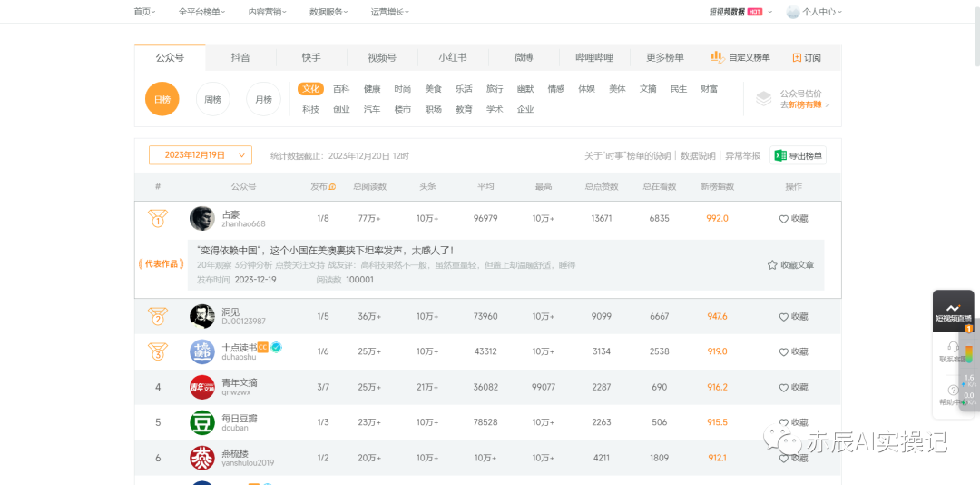
Task: Click the rank 3 medal icon
Action: (x=158, y=351)
